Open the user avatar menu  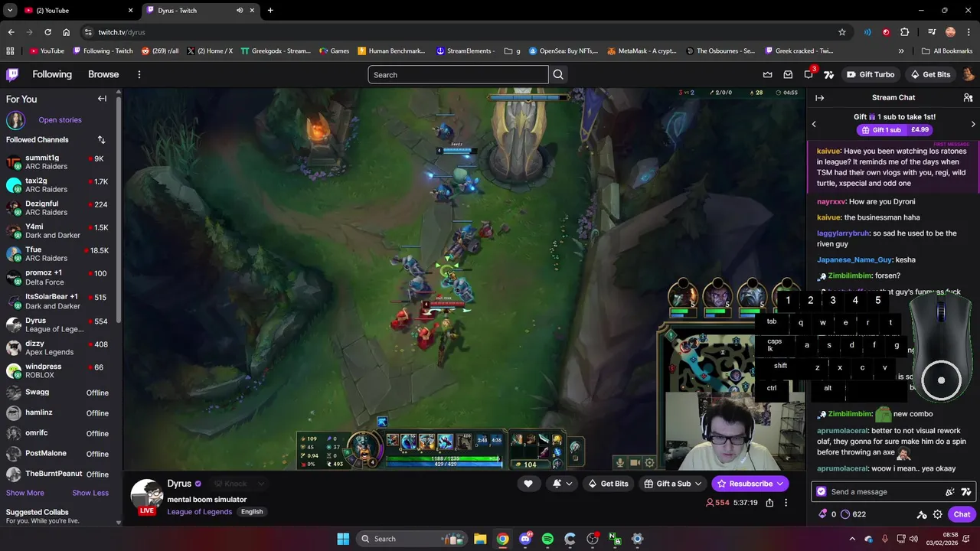coord(968,74)
